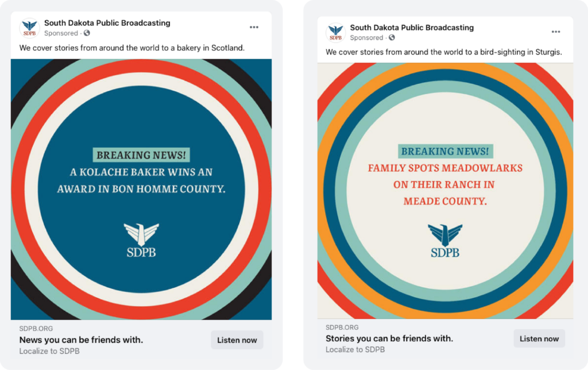Screen dimensions: 588x370
Task: Click the SDPB.ORG link under the left ad
Action: click(36, 329)
